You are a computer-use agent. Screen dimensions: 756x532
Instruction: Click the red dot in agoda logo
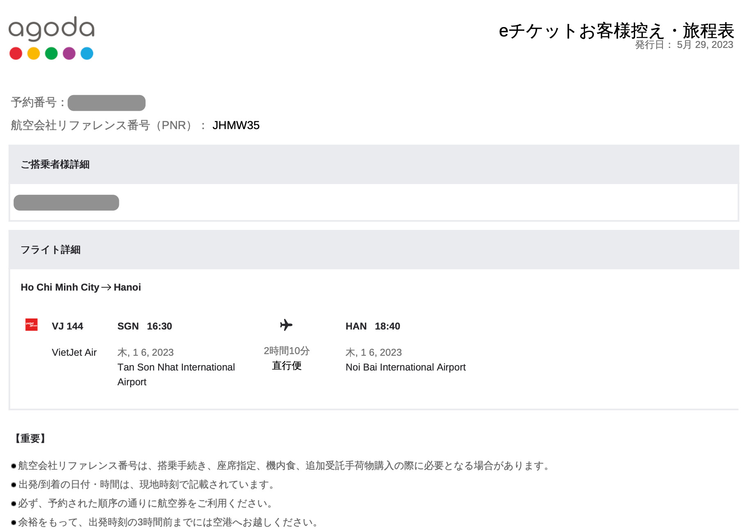coord(16,53)
